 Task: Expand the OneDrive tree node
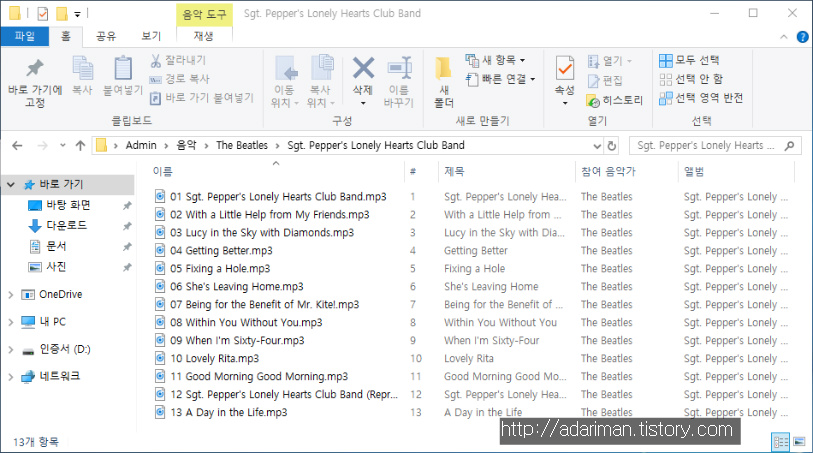point(11,294)
